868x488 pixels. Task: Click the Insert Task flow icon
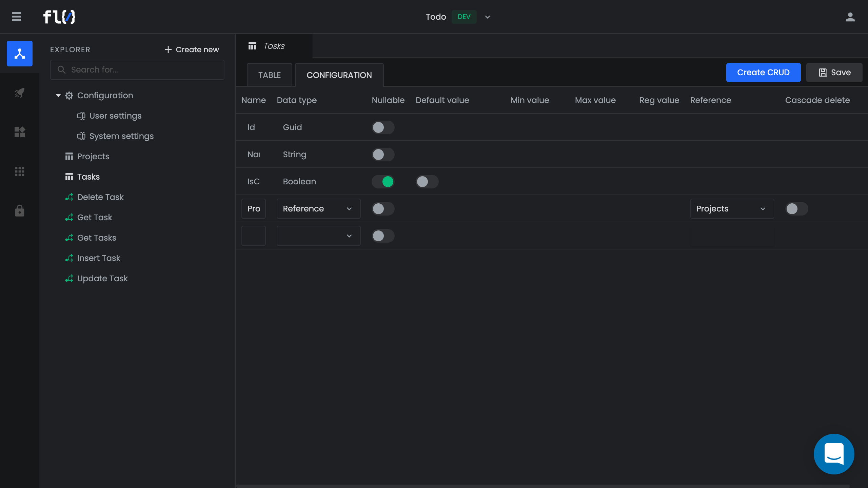(x=69, y=258)
